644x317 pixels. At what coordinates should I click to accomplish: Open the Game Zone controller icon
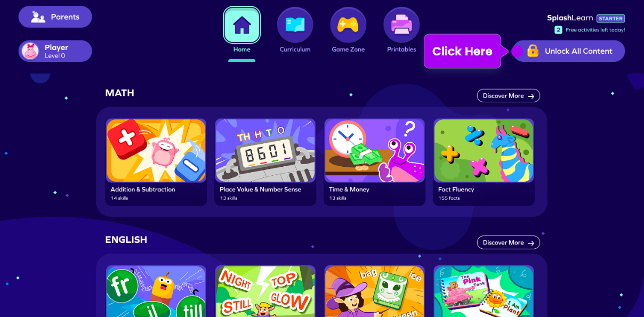[x=348, y=26]
